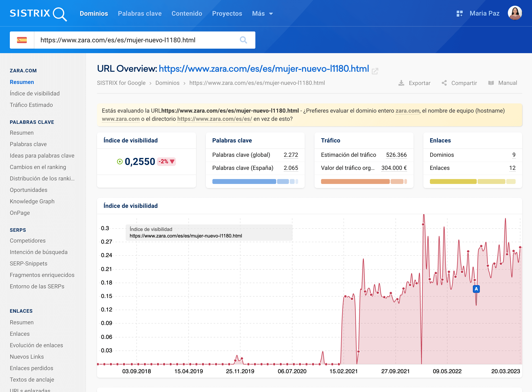Click the Manual label
532x392 pixels.
point(507,83)
